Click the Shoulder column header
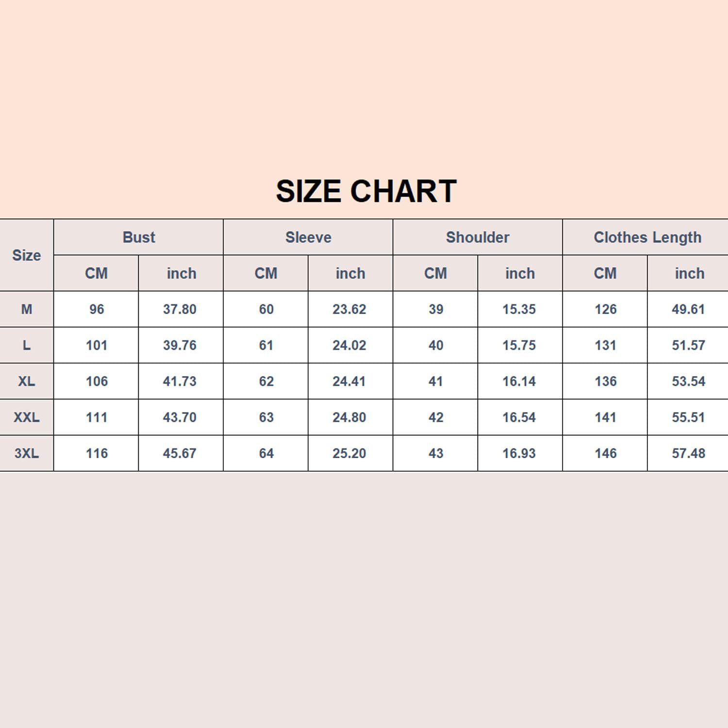Image resolution: width=728 pixels, height=728 pixels. pyautogui.click(x=478, y=237)
